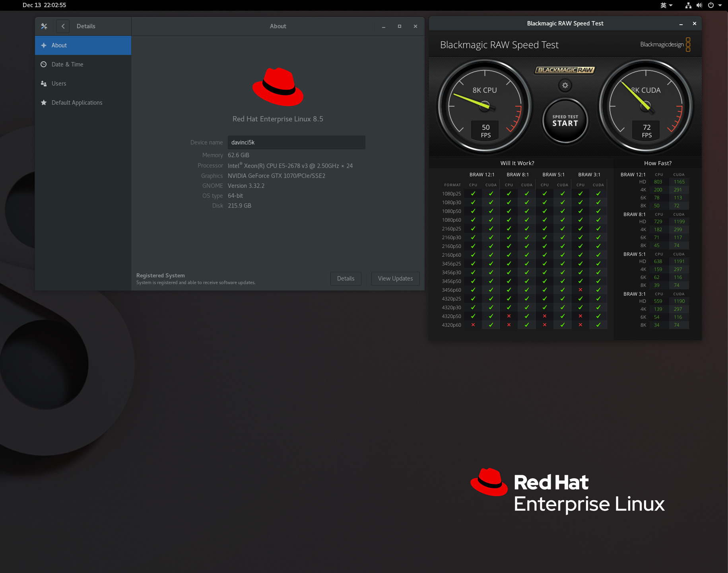
Task: Click the BLACKMAGIC RAW badge
Action: point(565,70)
